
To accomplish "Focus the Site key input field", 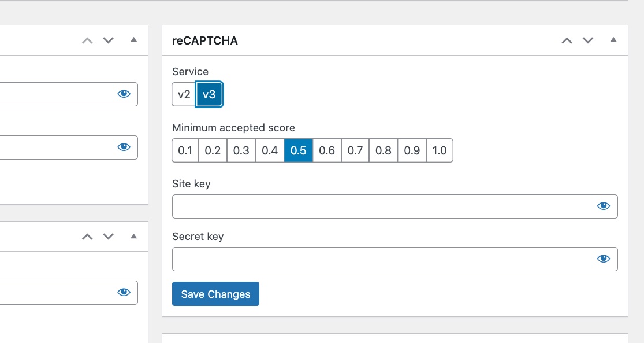I will tap(381, 206).
